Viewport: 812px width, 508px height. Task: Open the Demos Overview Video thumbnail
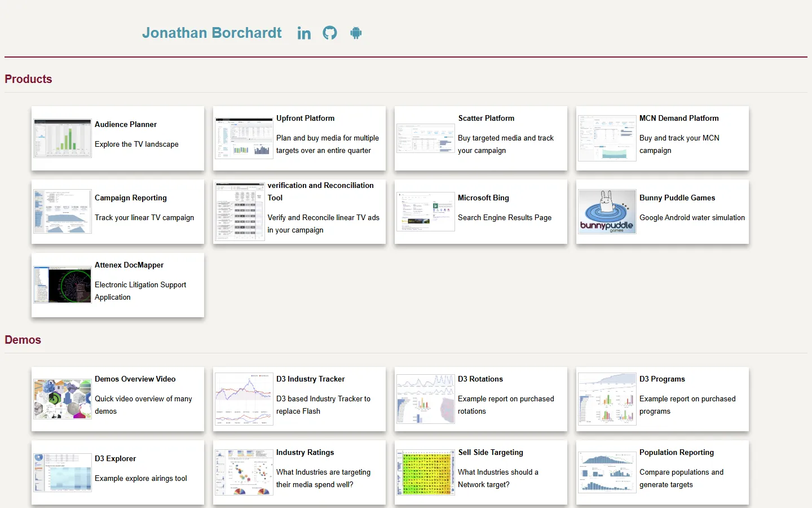tap(63, 399)
